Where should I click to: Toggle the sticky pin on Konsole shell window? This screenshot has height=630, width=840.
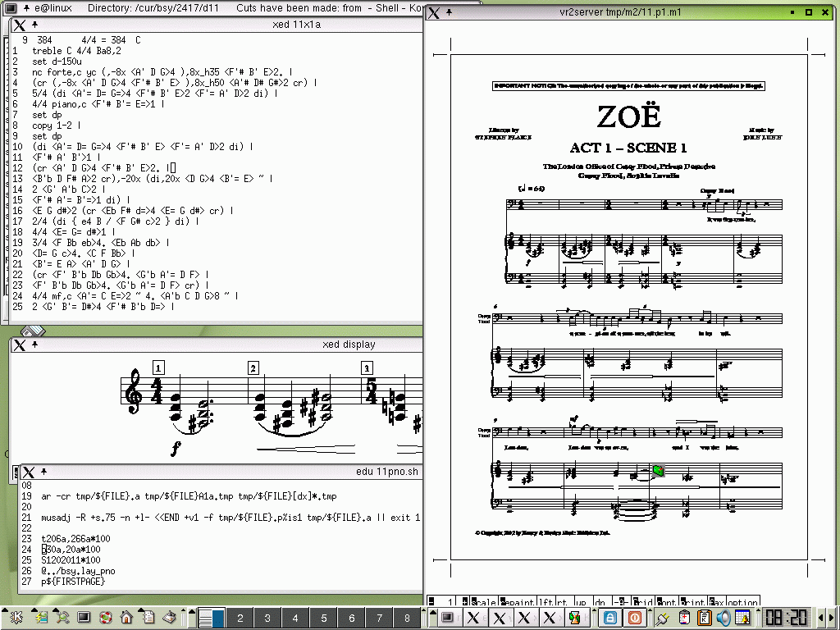[x=25, y=8]
